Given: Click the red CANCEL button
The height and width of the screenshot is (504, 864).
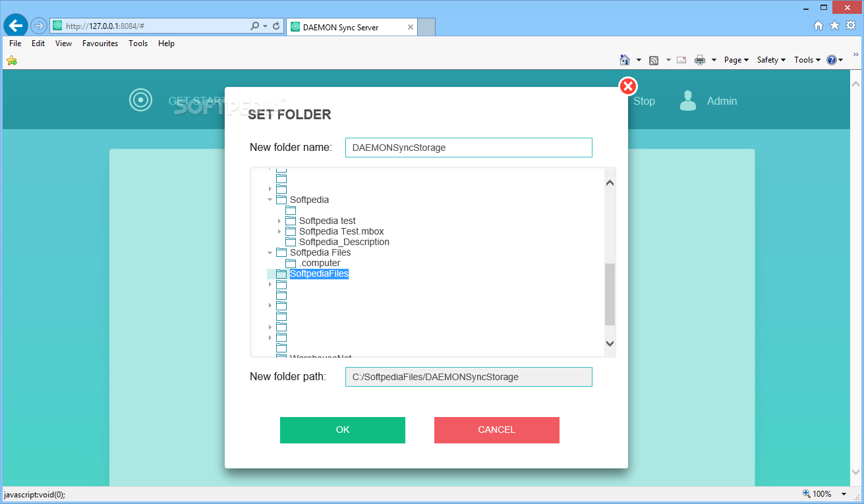Looking at the screenshot, I should pyautogui.click(x=497, y=430).
